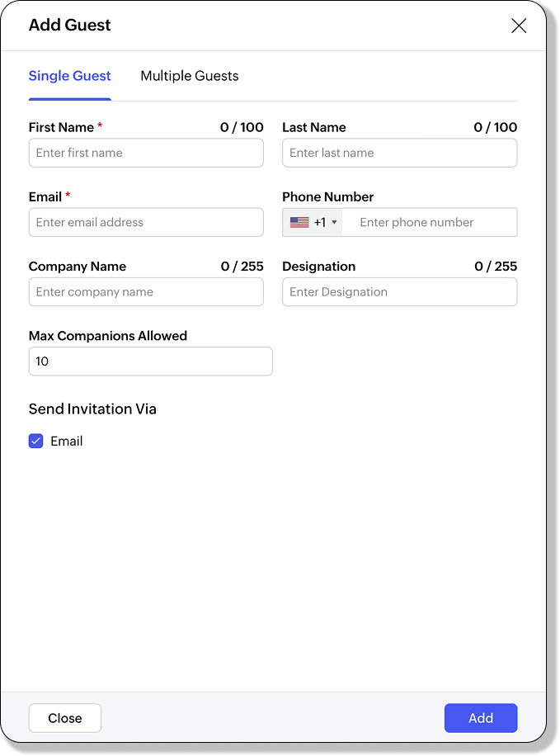Screen dimensions: 560x756
Task: Click the US flag icon in phone field
Action: tap(299, 222)
